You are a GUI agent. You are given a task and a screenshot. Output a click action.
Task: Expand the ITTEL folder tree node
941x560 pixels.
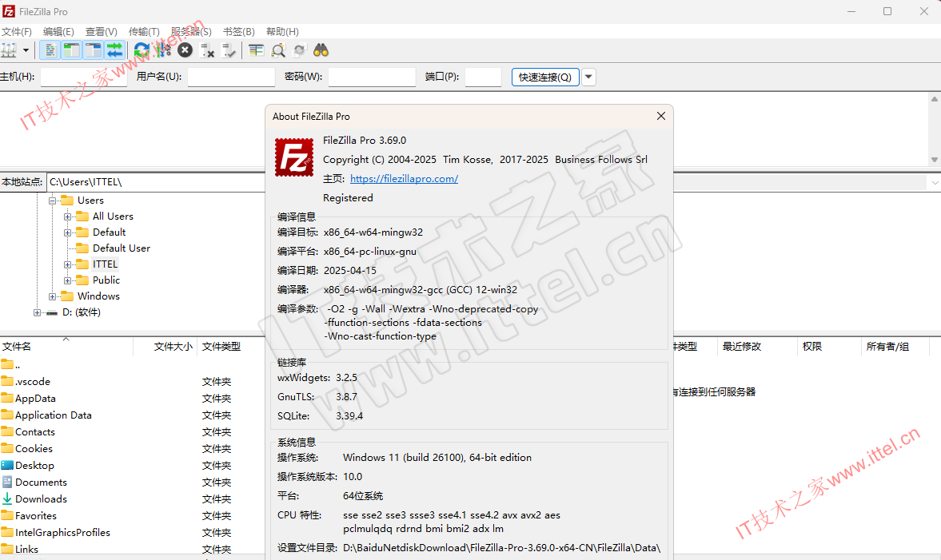(67, 264)
